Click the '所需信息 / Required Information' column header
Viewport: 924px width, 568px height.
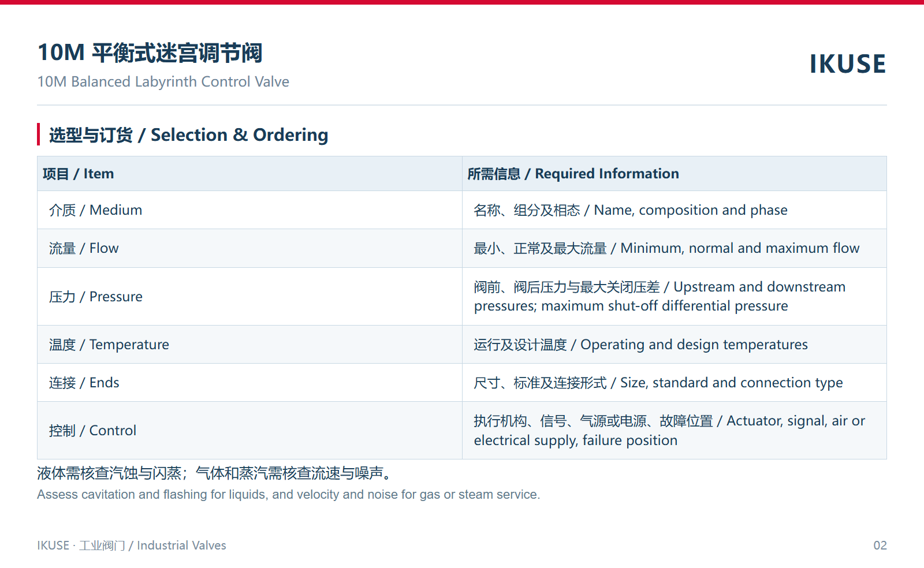[675, 174]
